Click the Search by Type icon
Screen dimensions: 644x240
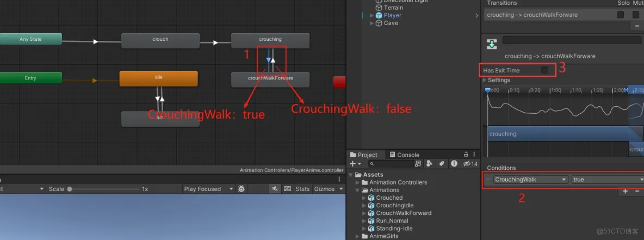[x=430, y=164]
